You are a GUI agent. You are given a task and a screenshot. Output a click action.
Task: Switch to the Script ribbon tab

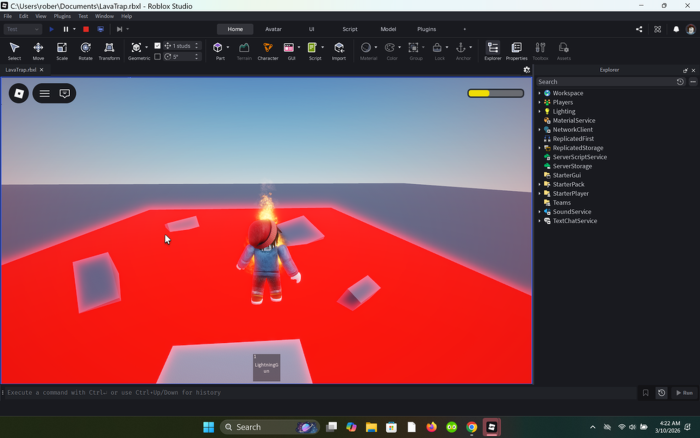tap(350, 29)
